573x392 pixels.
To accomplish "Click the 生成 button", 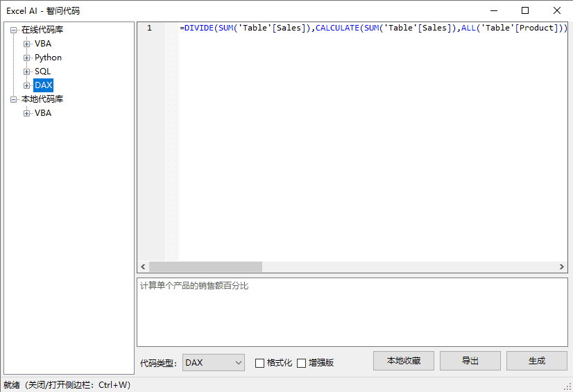I will tap(536, 361).
